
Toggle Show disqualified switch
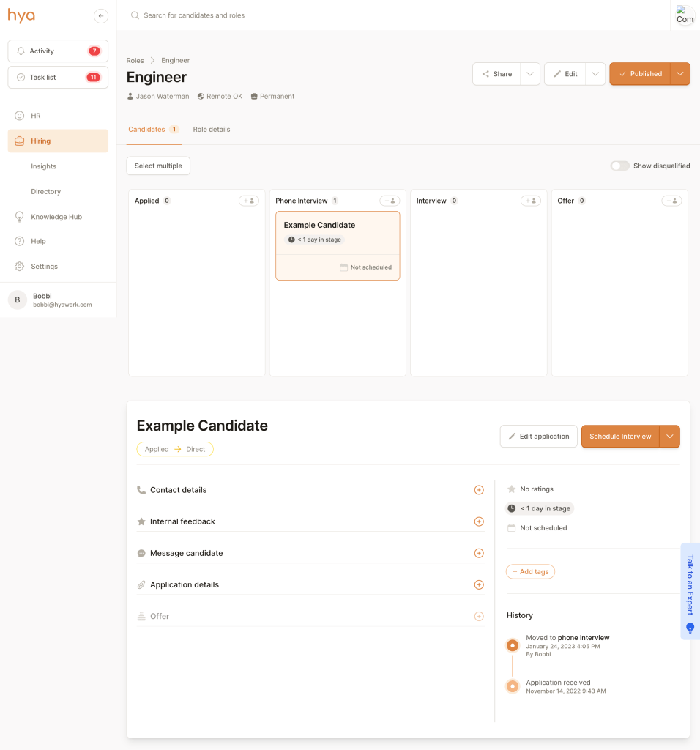(619, 166)
